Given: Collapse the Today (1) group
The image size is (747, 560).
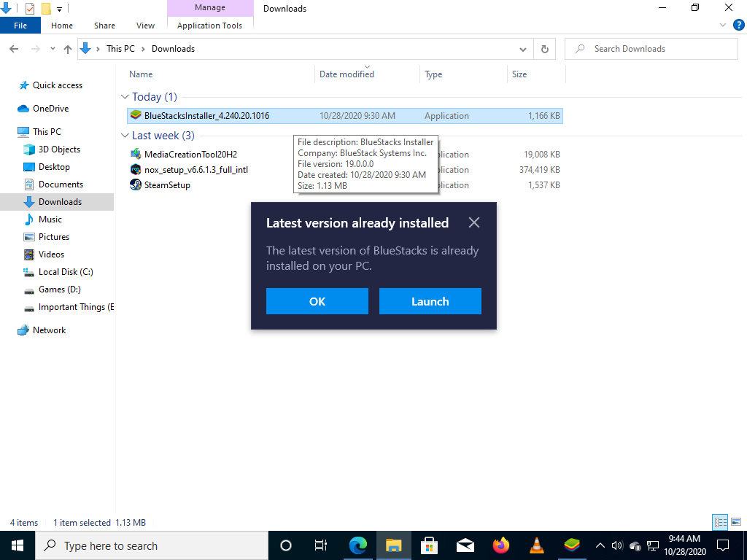Looking at the screenshot, I should point(125,97).
